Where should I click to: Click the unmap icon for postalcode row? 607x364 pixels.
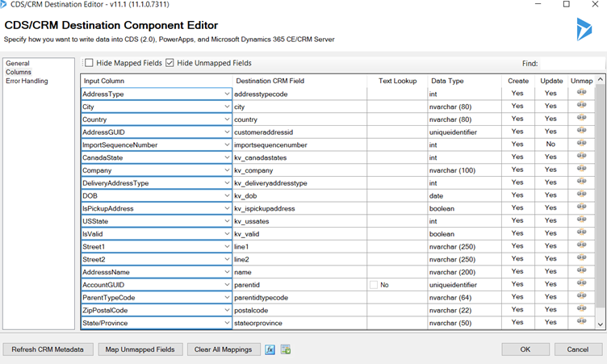click(581, 309)
